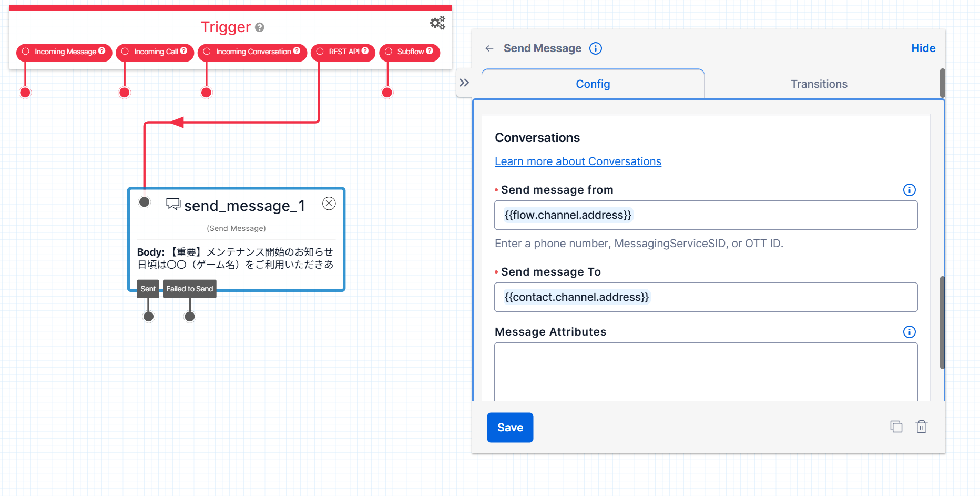This screenshot has width=980, height=496.
Task: Click the info icon beside Send message from
Action: tap(910, 190)
